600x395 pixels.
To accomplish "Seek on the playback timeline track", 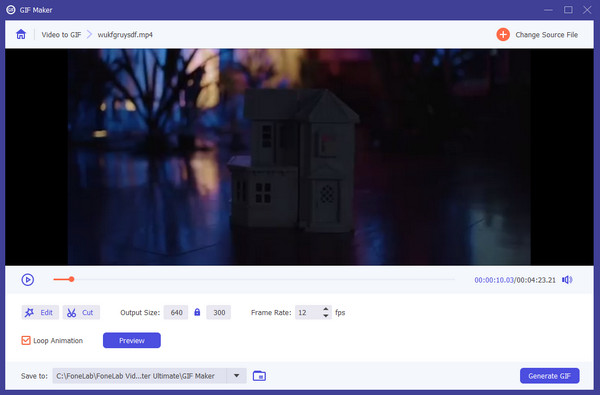I will click(x=254, y=279).
